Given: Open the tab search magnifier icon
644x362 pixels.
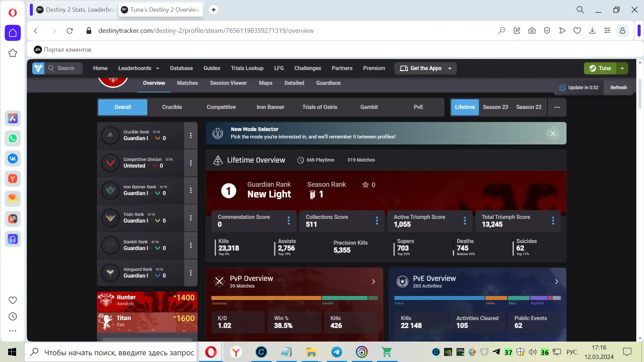Looking at the screenshot, I should click(580, 10).
